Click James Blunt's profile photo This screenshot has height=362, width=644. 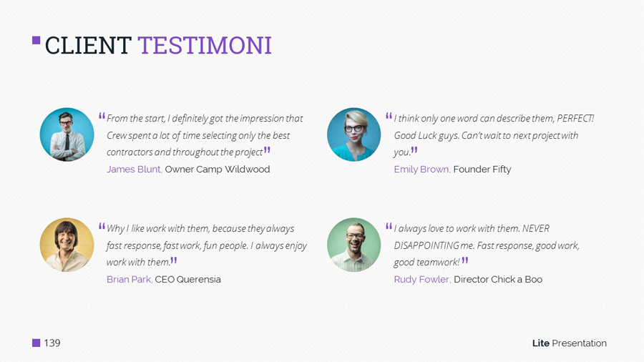pos(67,134)
